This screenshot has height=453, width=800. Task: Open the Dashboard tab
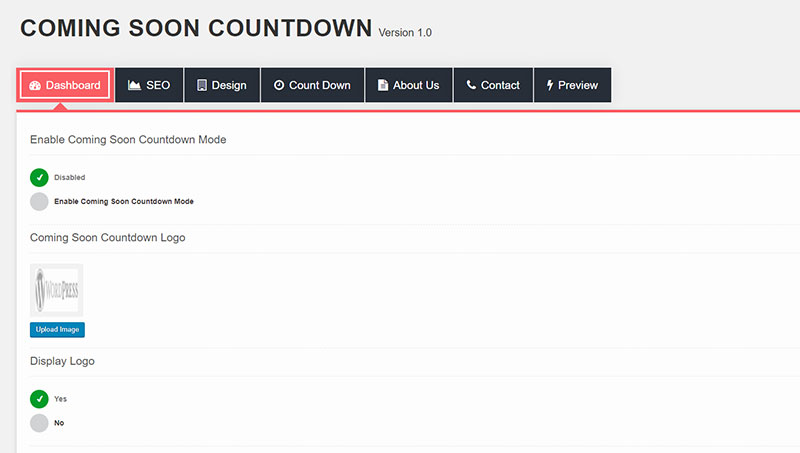point(65,85)
